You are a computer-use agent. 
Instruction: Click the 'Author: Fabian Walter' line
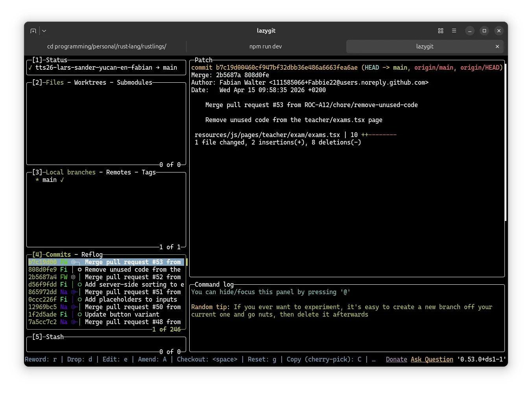310,83
